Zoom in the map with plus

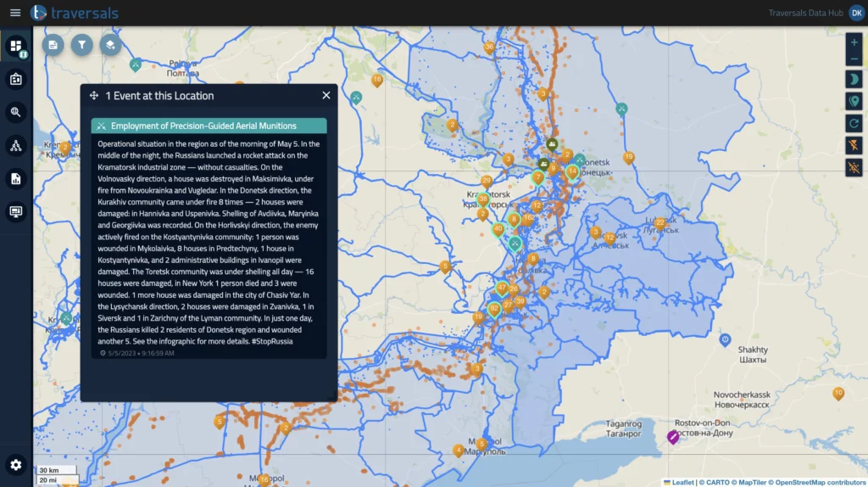coord(854,42)
